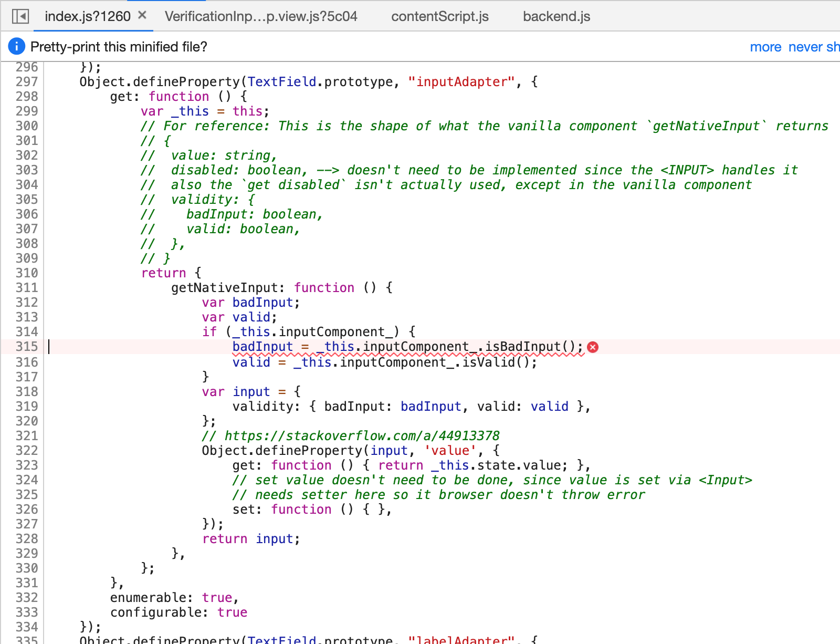Image resolution: width=840 pixels, height=644 pixels.
Task: Switch to the contentScript.js tab
Action: pos(439,16)
